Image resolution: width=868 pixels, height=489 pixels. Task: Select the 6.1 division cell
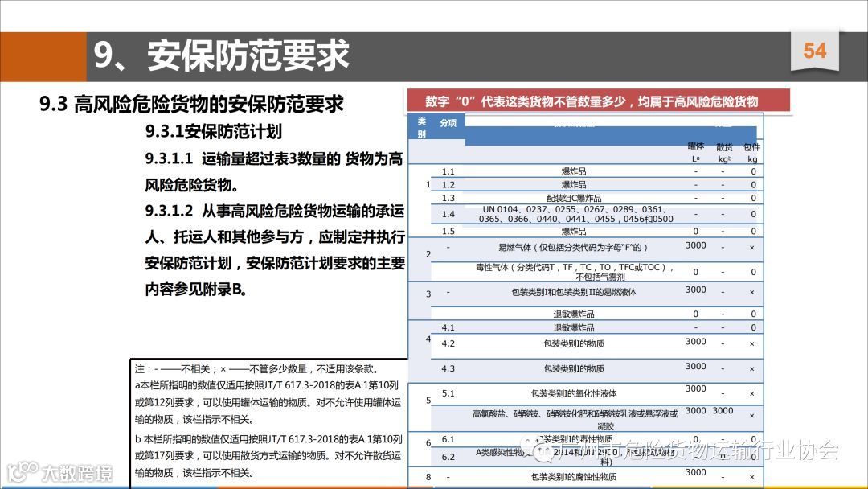coord(448,440)
